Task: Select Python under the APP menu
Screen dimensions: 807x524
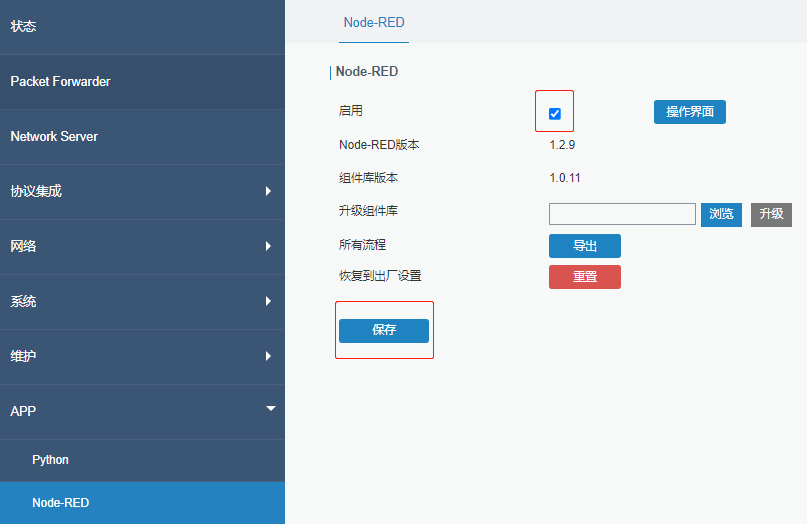Action: click(142, 460)
